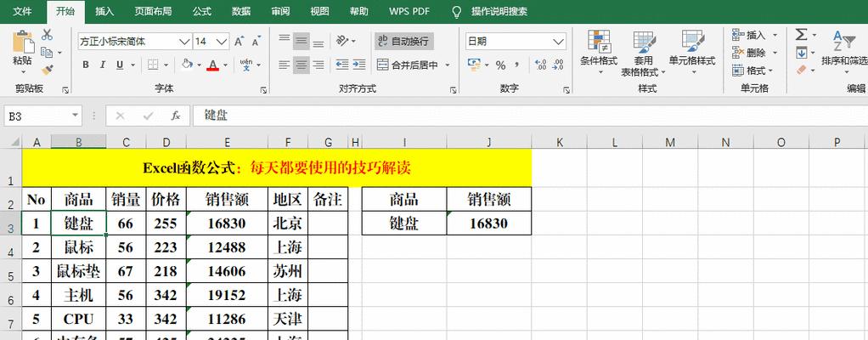Select cell containing 16830 under column J
Viewport: 868px width, 340px height.
pos(489,224)
